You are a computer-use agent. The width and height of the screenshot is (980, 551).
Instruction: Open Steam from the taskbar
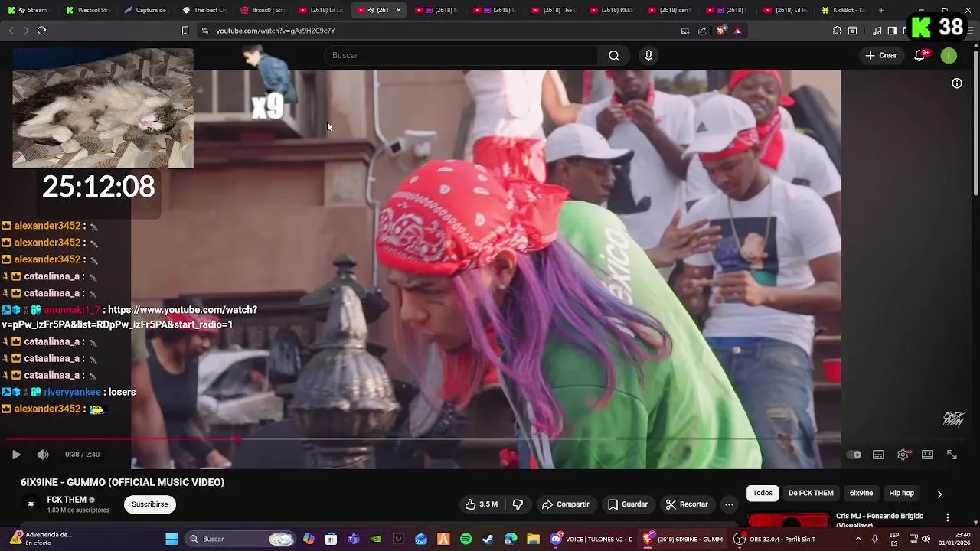(x=488, y=539)
